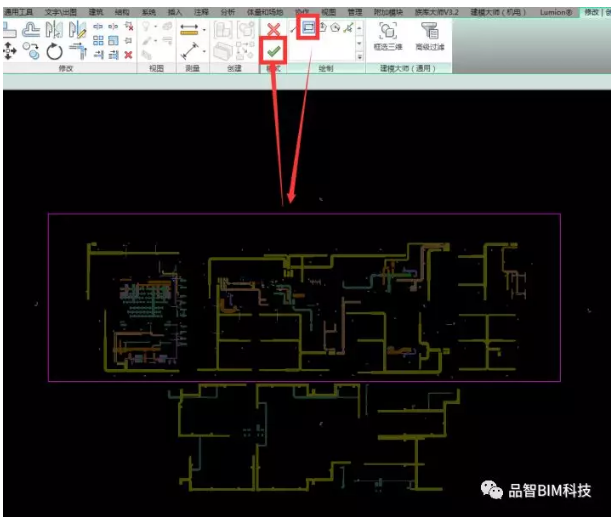The image size is (616, 522).
Task: Select the Rectangle draw tool
Action: [309, 27]
